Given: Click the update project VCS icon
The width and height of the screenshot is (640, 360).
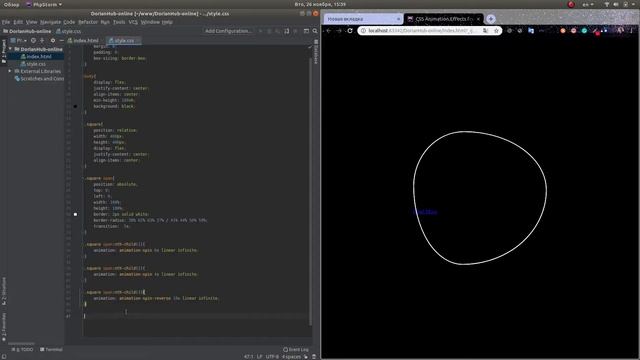Looking at the screenshot, I should click(x=287, y=31).
